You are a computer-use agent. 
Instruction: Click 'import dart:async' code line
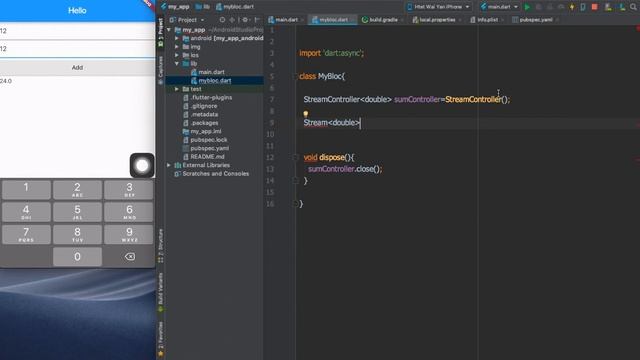click(331, 53)
